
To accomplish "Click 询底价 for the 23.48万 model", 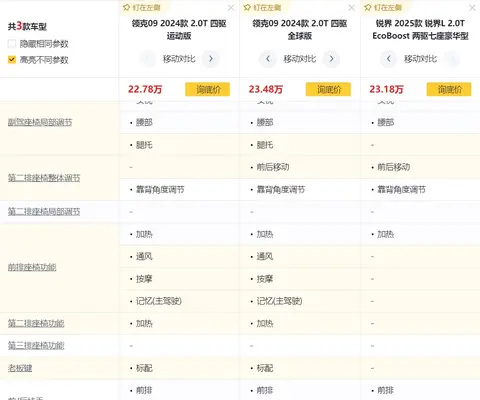I will click(328, 89).
